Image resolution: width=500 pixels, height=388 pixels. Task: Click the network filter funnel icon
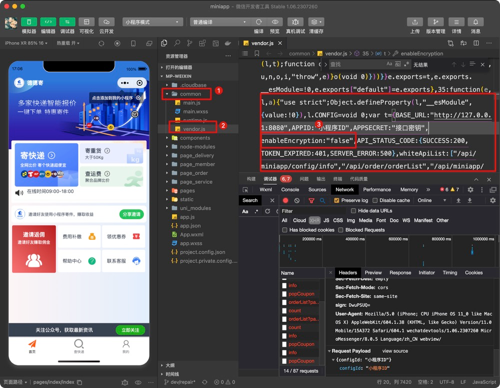tap(311, 200)
